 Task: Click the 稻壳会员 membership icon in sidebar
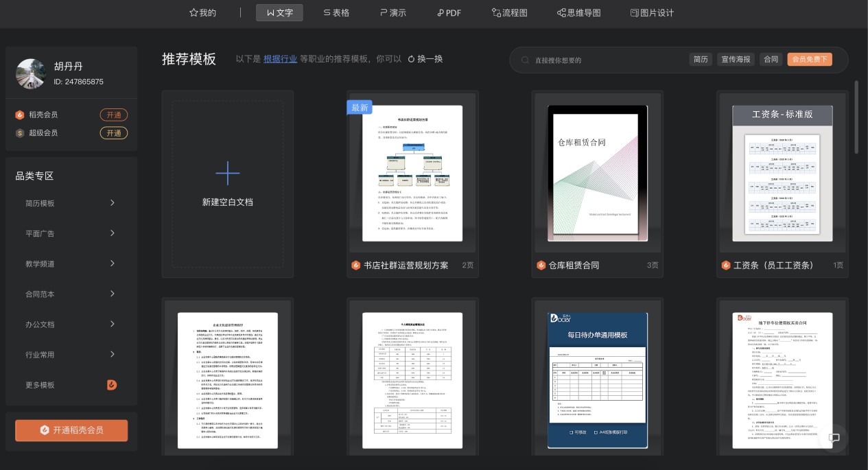point(20,115)
